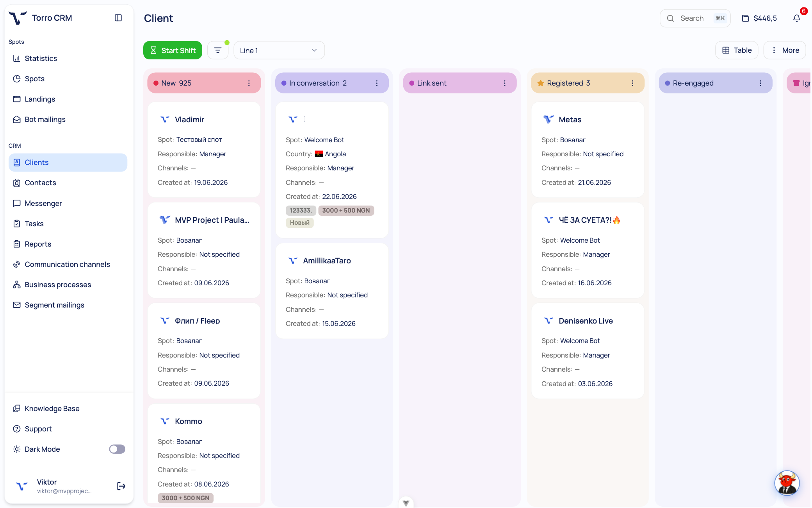
Task: Click the 3000 + 500 NGN tag on Angola card
Action: (346, 211)
